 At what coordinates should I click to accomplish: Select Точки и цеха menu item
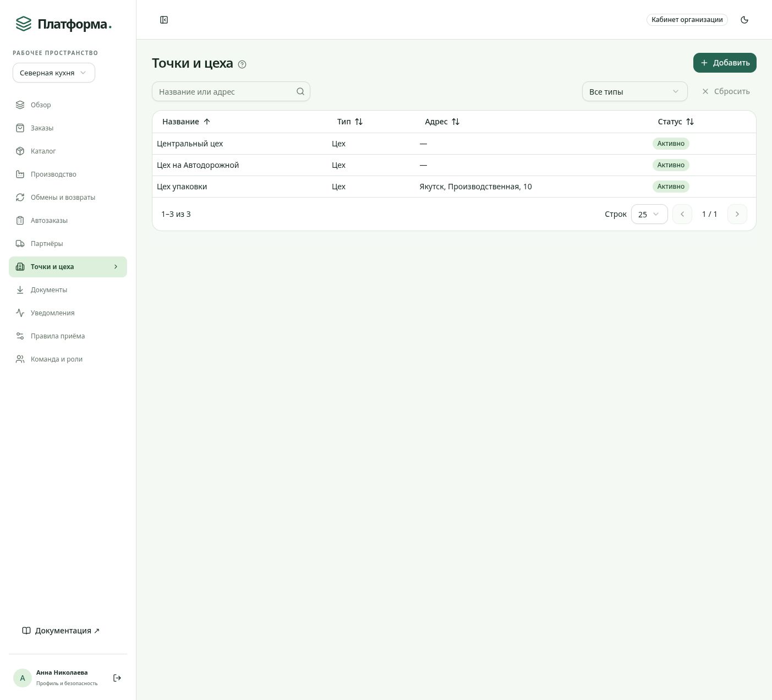point(68,267)
